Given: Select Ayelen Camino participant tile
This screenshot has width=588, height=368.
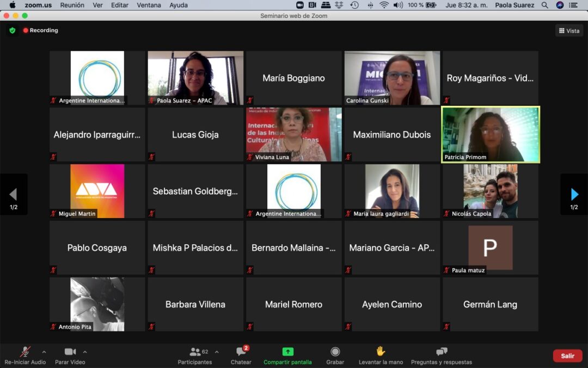Looking at the screenshot, I should [x=392, y=304].
